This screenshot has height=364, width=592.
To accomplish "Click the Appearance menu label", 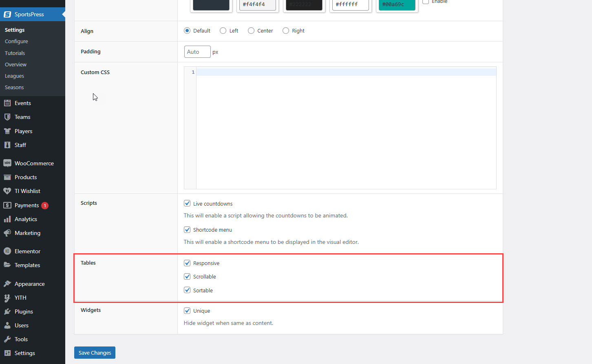I will pyautogui.click(x=30, y=284).
